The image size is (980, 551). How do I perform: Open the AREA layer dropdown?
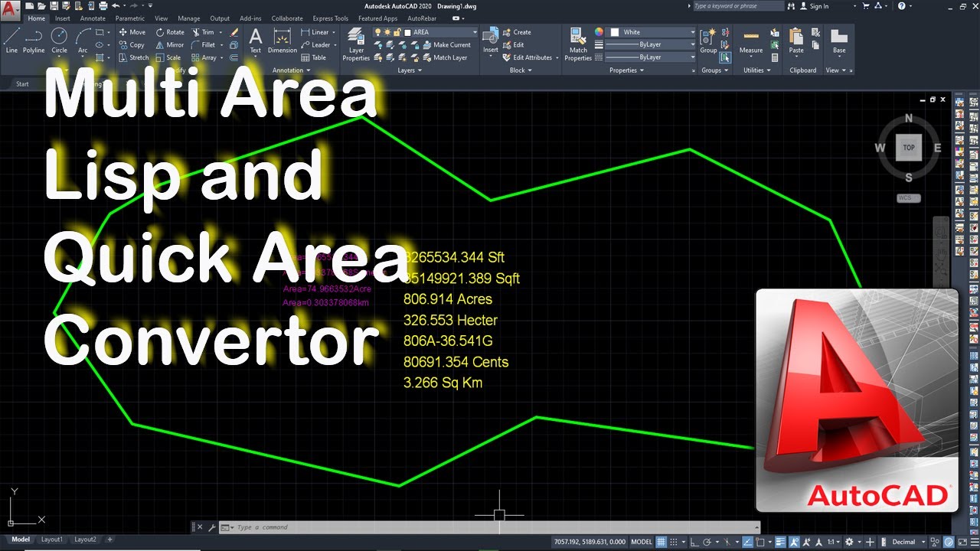click(x=474, y=32)
